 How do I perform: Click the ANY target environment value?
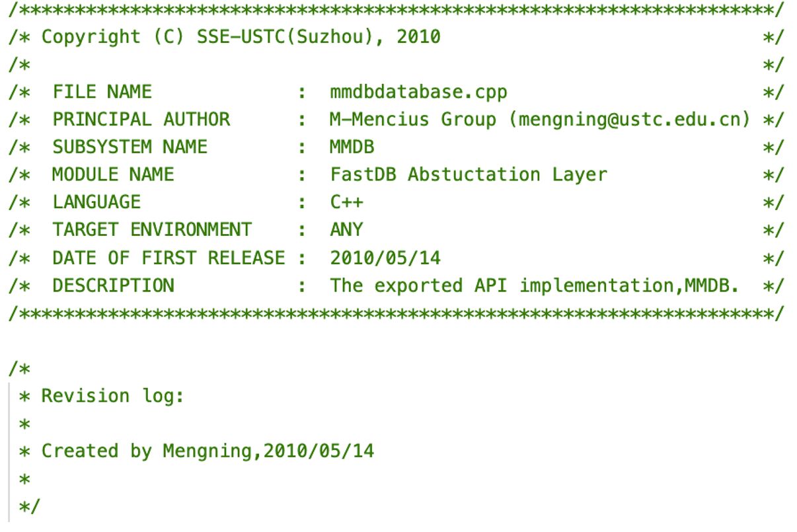coord(346,230)
